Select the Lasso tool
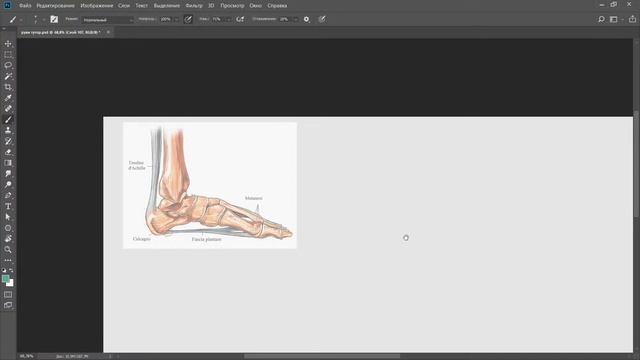The height and width of the screenshot is (360, 640). pos(8,65)
